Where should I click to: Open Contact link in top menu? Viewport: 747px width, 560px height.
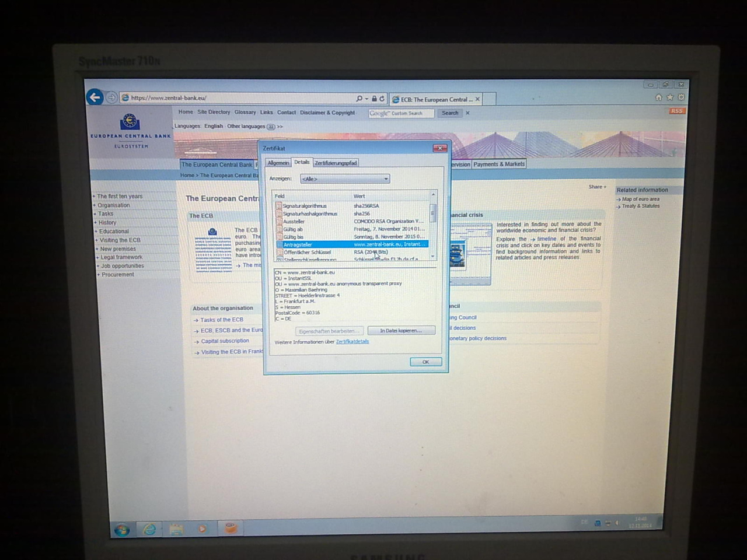287,113
